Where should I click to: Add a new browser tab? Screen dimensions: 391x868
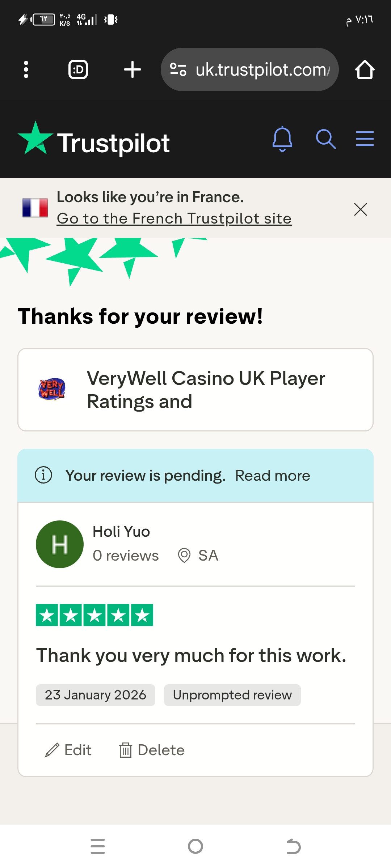tap(133, 69)
